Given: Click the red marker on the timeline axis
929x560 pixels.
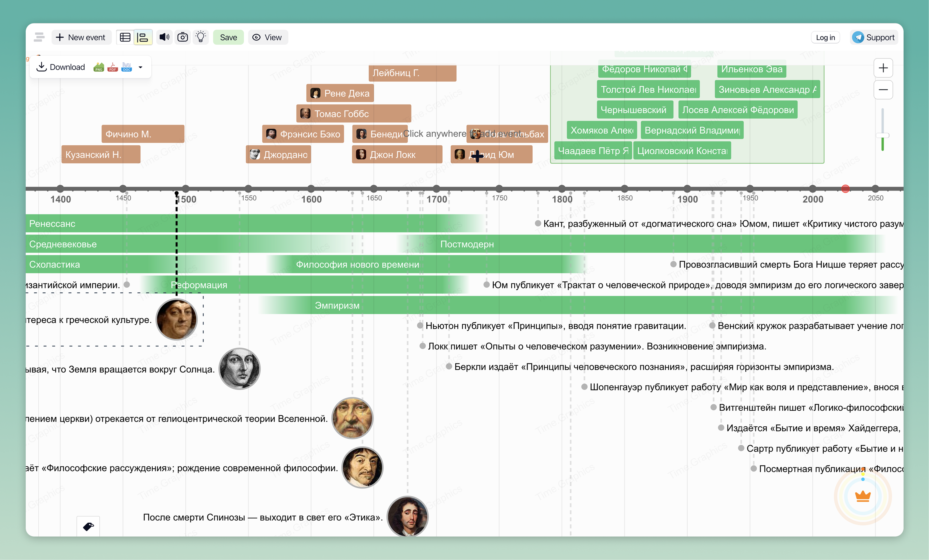Looking at the screenshot, I should pyautogui.click(x=846, y=189).
